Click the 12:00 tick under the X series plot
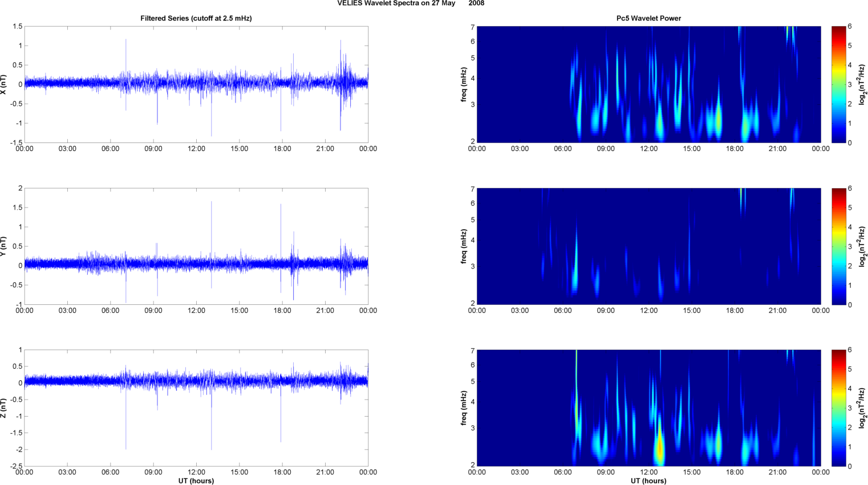Viewport: 868px width, 485px height. (196, 149)
